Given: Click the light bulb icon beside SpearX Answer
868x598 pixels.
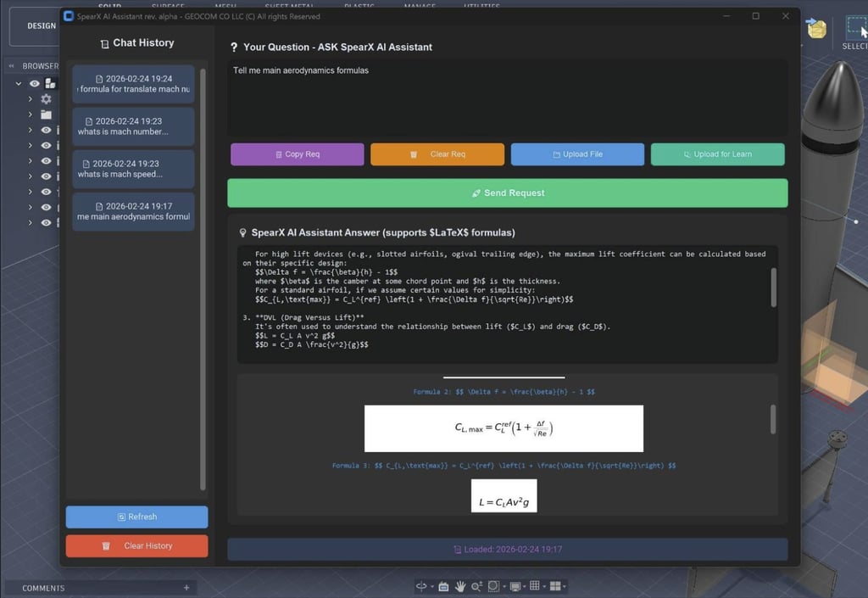Looking at the screenshot, I should pyautogui.click(x=242, y=233).
